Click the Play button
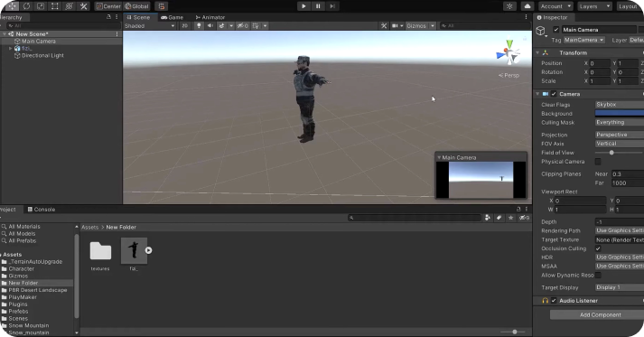 pyautogui.click(x=303, y=6)
